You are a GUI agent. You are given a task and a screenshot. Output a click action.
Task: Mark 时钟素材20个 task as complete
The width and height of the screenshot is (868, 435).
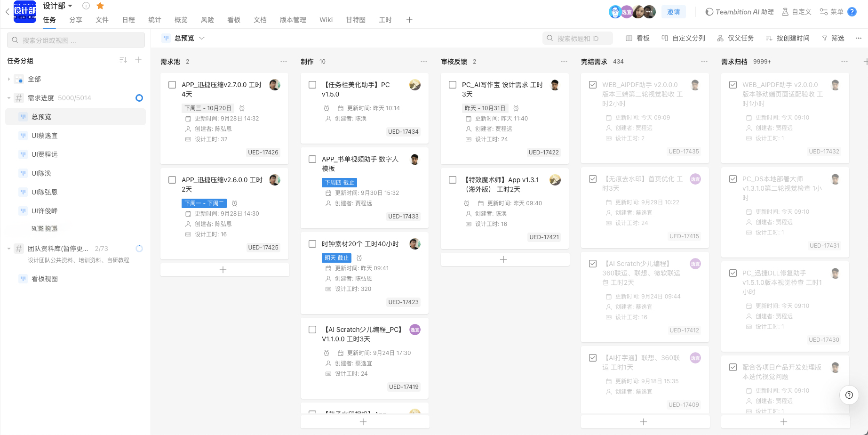312,244
